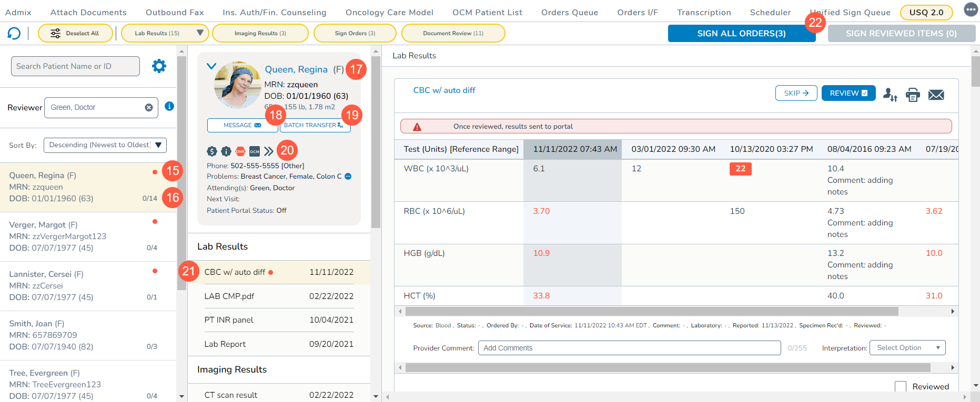Screen dimensions: 980x402
Task: Click the Sign All Orders(3) button
Action: click(x=741, y=33)
